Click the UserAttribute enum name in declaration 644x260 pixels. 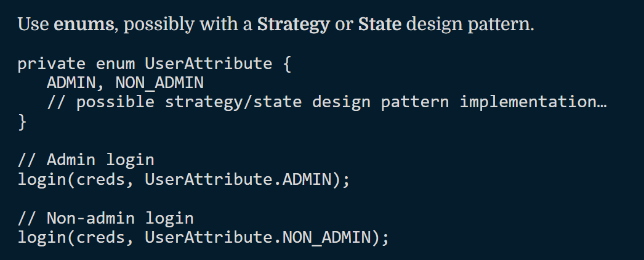208,64
